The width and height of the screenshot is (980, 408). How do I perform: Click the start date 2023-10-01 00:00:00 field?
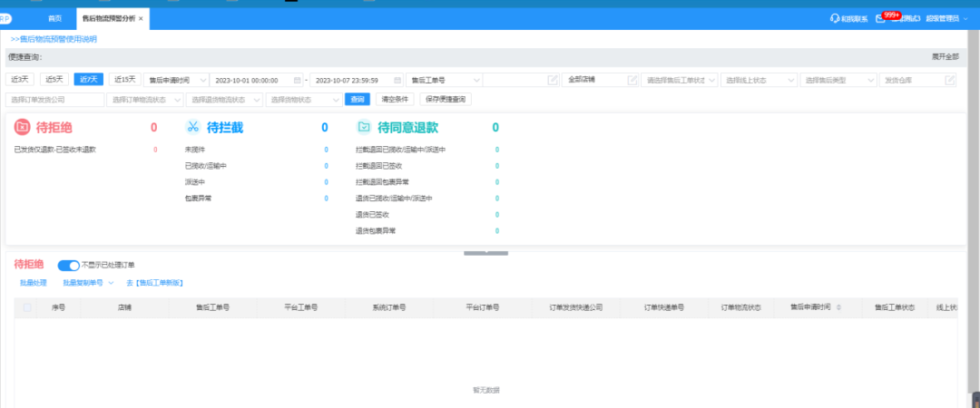coord(256,80)
